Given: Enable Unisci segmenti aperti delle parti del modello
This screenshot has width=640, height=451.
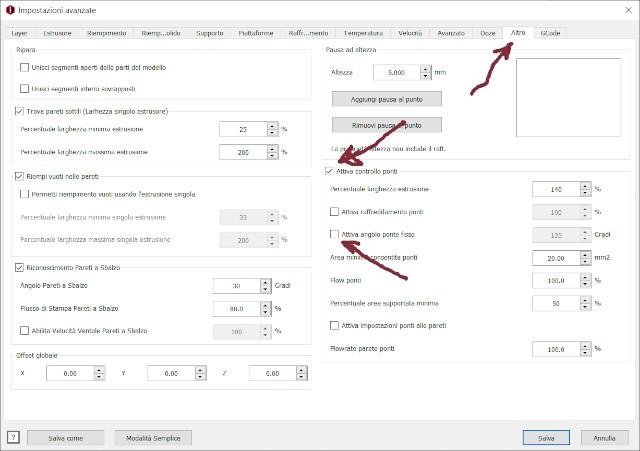Looking at the screenshot, I should coord(24,67).
